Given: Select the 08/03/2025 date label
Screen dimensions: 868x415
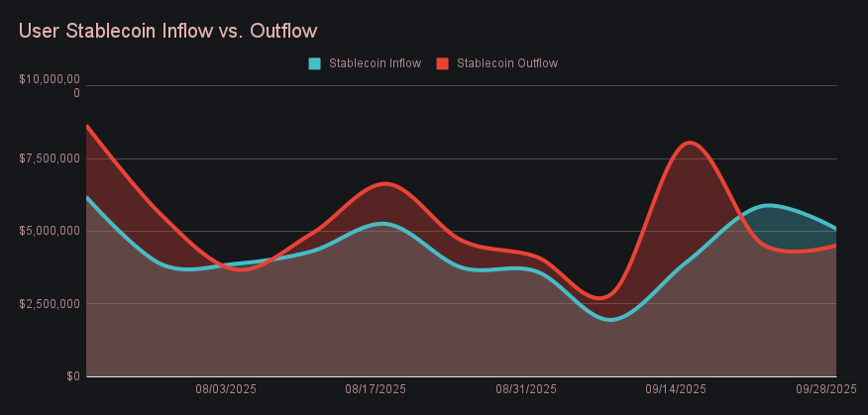Looking at the screenshot, I should (x=226, y=390).
